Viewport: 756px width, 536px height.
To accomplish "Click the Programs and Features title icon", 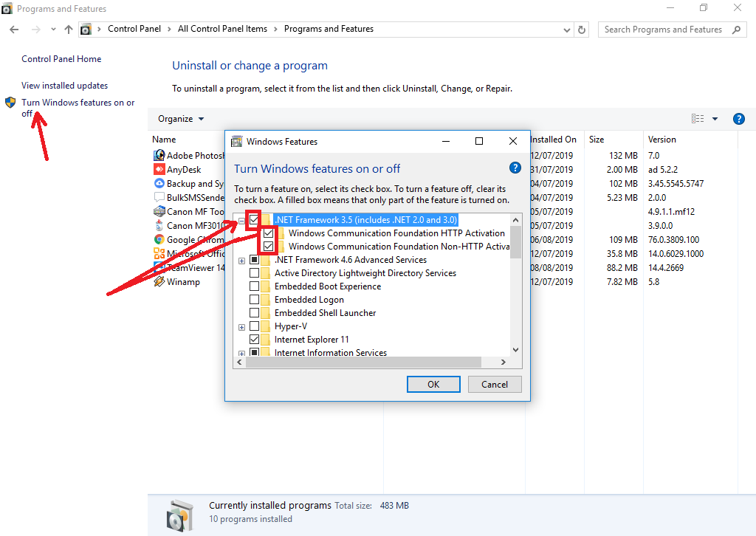I will 7,9.
